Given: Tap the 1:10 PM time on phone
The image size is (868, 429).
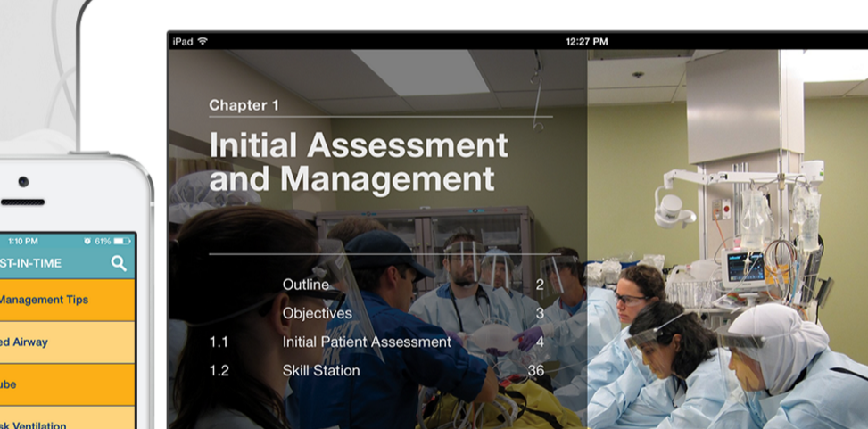Looking at the screenshot, I should [x=22, y=242].
